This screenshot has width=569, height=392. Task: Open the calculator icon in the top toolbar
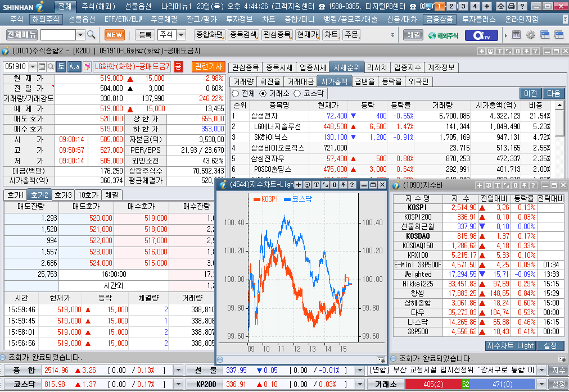click(x=516, y=35)
